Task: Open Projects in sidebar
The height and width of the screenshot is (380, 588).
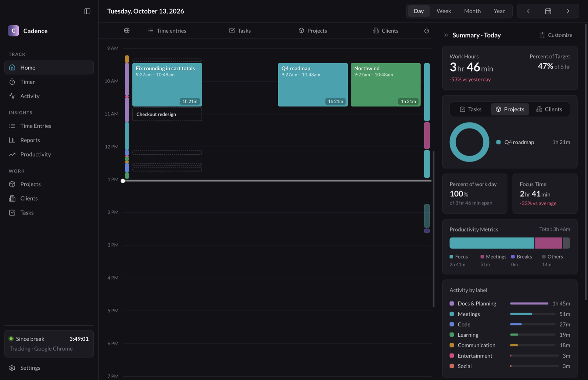Action: 49,184
